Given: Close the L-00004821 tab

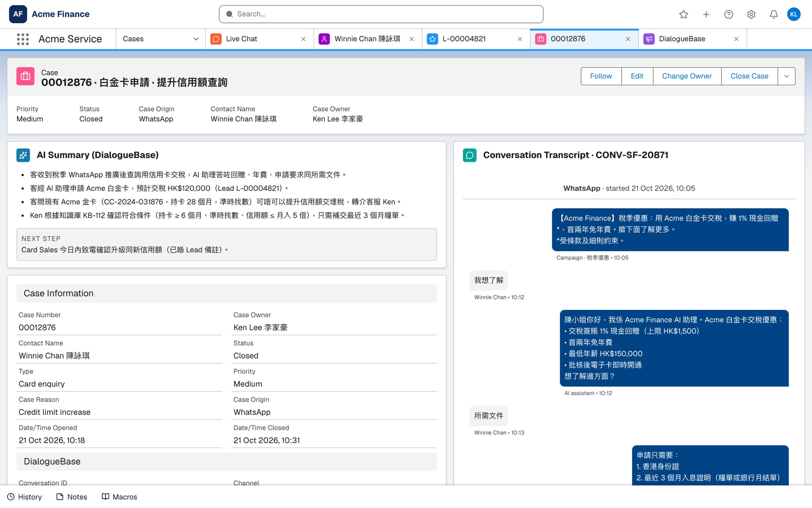Looking at the screenshot, I should click(520, 39).
